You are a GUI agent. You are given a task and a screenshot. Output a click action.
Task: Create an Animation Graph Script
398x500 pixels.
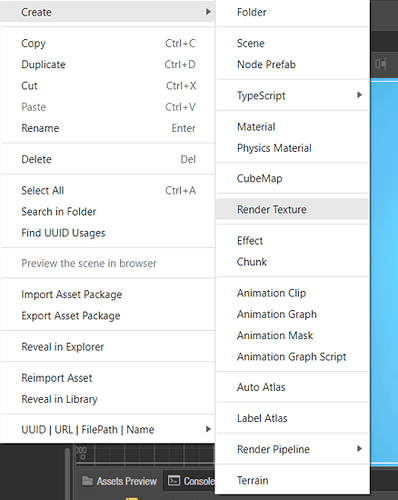click(x=292, y=357)
